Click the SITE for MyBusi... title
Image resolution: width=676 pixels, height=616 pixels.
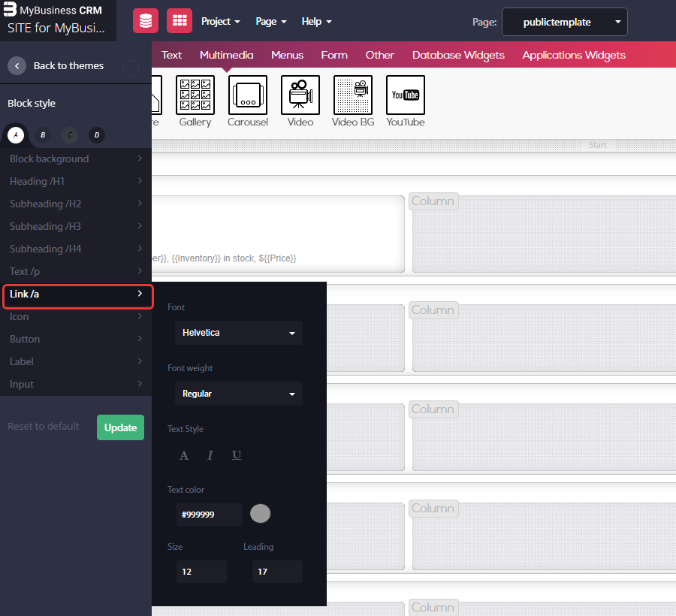[56, 28]
